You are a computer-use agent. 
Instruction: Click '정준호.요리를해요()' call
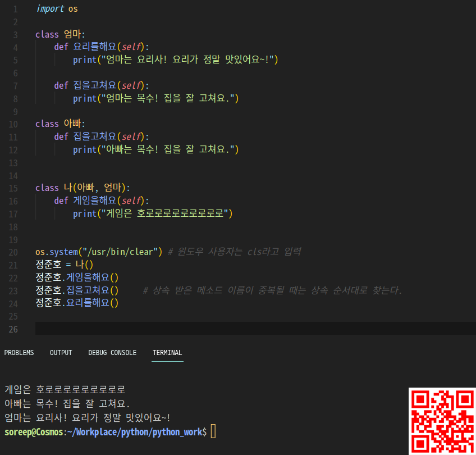point(77,303)
